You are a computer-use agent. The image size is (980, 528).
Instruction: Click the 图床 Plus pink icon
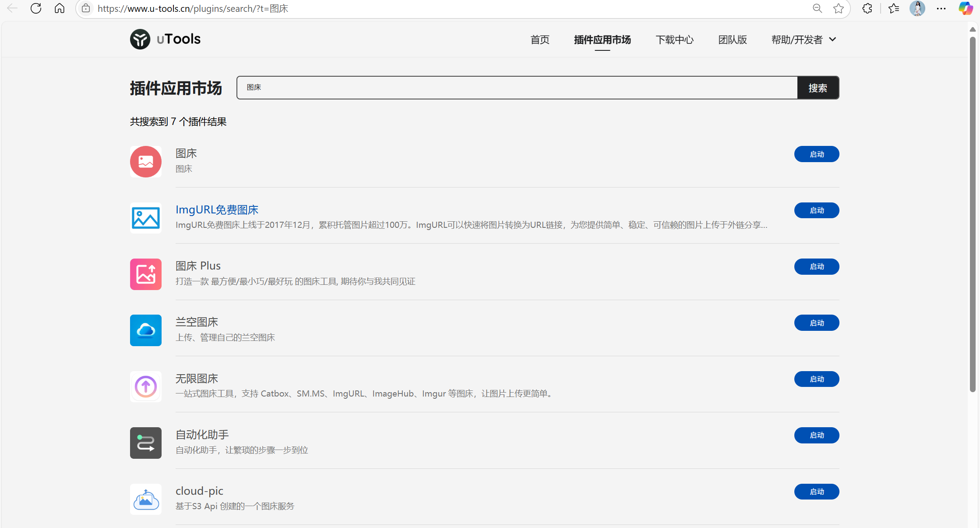pos(146,274)
